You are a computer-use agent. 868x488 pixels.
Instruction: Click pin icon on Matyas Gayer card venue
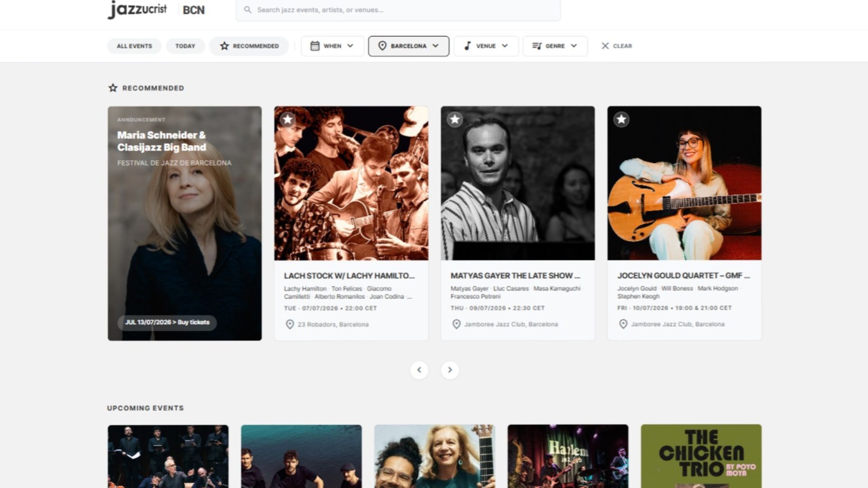(457, 324)
